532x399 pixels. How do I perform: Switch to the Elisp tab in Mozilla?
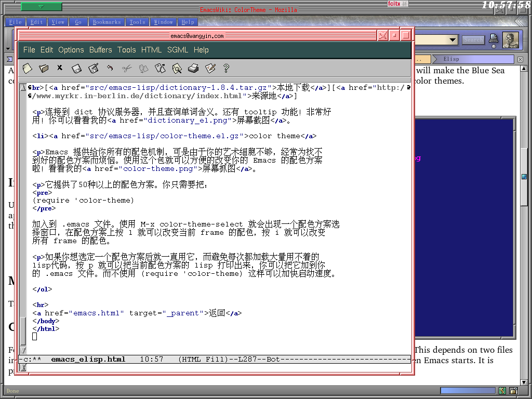pyautogui.click(x=473, y=59)
